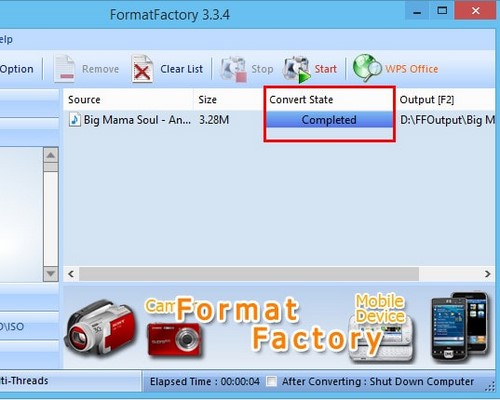Sort by the Convert State column header
500x400 pixels.
point(329,100)
